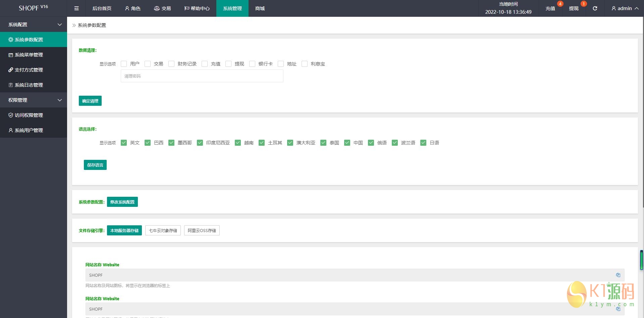Select 本地服务器存储 storage engine

[x=124, y=230]
